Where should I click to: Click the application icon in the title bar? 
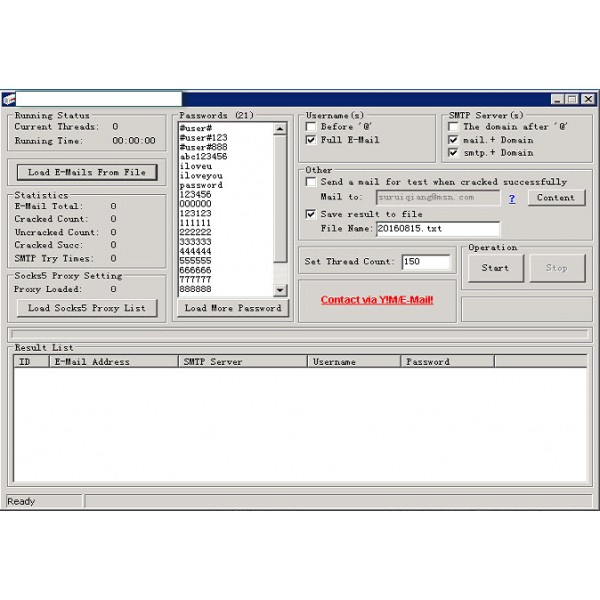click(x=8, y=99)
